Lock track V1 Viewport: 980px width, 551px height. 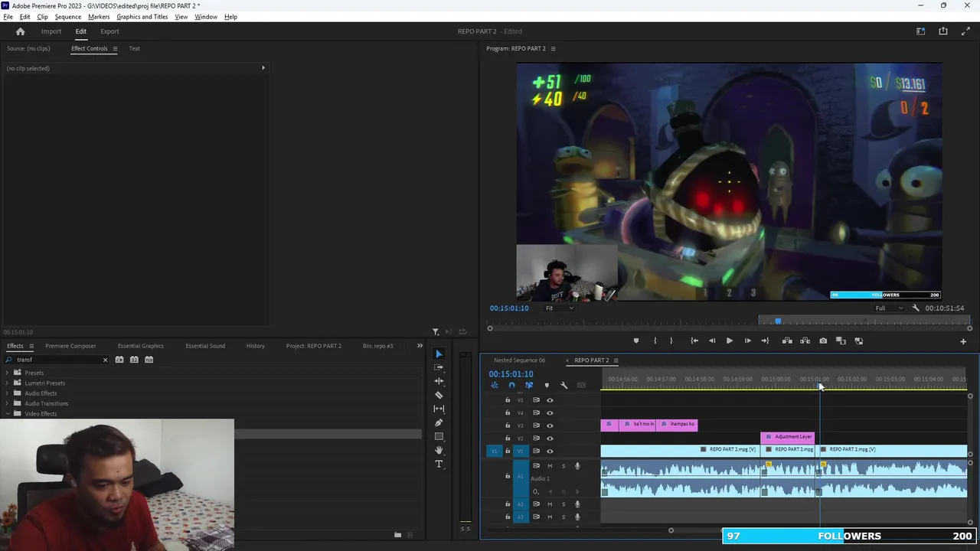[x=508, y=451]
